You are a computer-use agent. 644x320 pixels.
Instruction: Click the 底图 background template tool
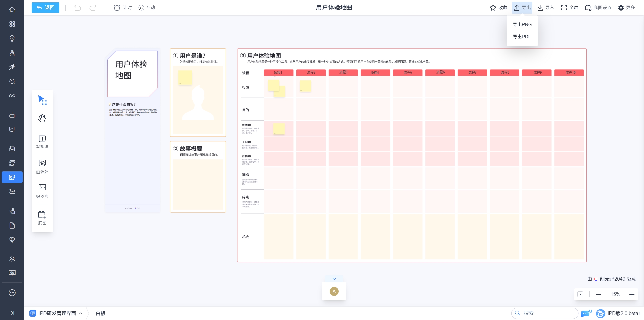click(42, 218)
